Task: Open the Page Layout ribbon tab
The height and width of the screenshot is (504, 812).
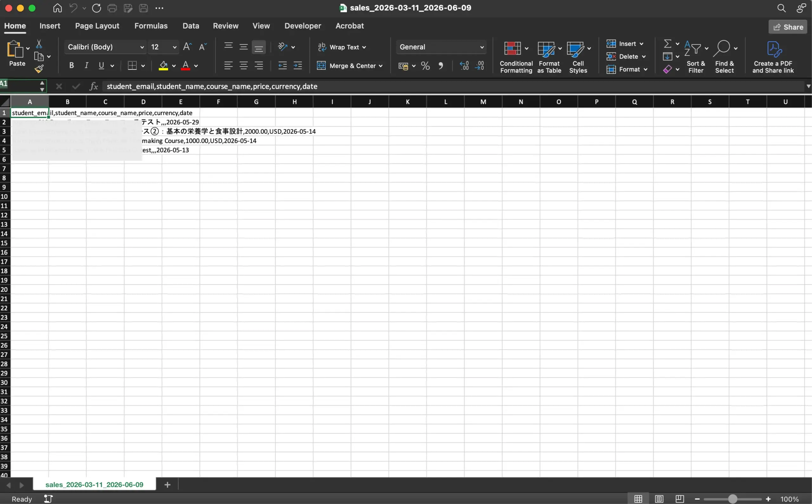Action: click(x=97, y=26)
